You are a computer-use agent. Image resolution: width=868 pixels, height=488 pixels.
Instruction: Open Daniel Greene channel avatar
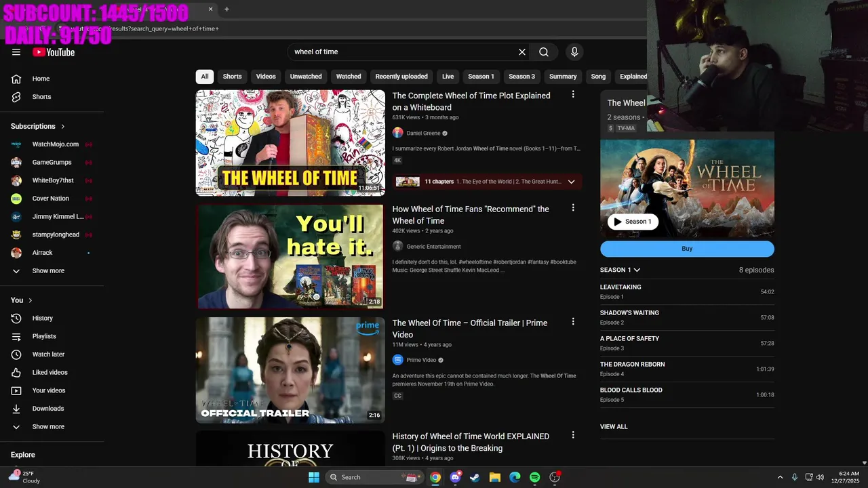coord(398,133)
